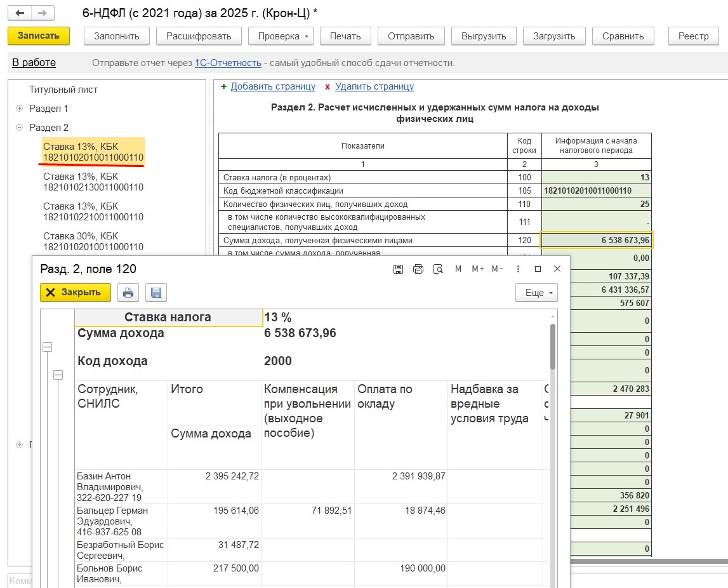The width and height of the screenshot is (728, 588).
Task: Click the save icon in dialog title bar
Action: [398, 269]
